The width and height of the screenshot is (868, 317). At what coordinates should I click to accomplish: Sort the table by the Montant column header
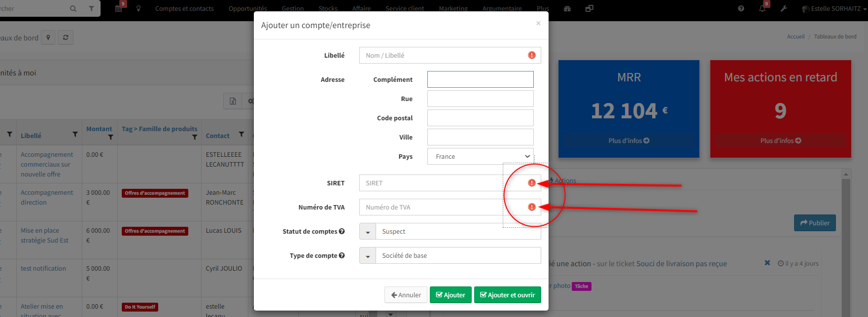coord(99,129)
